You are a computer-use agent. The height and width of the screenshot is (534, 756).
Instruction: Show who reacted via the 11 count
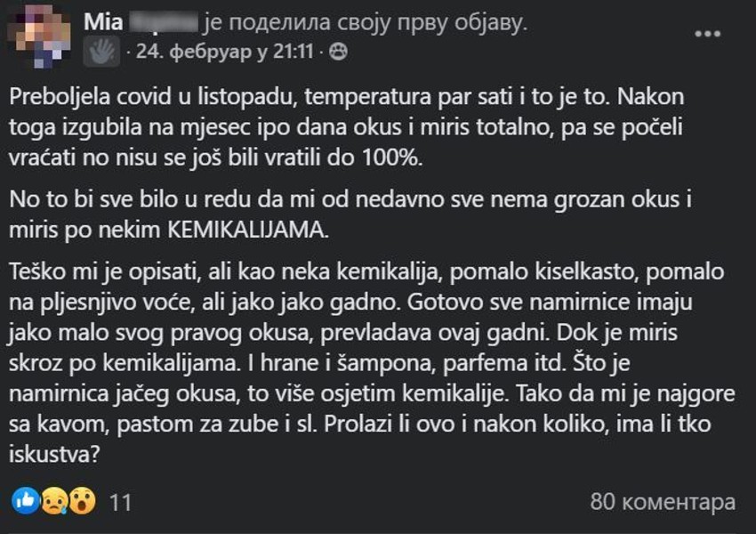pos(120,502)
